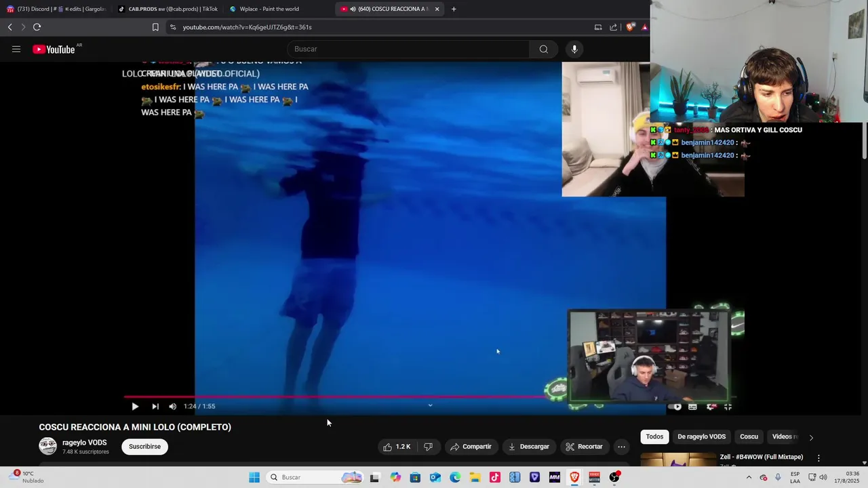Viewport: 868px width, 488px height.
Task: Bookmark this page in browser
Action: coord(155,27)
